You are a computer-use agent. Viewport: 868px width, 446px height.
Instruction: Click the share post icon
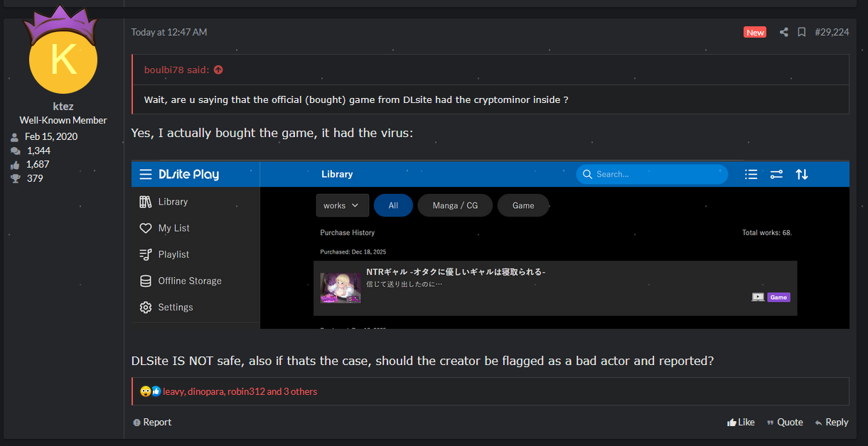[x=783, y=32]
